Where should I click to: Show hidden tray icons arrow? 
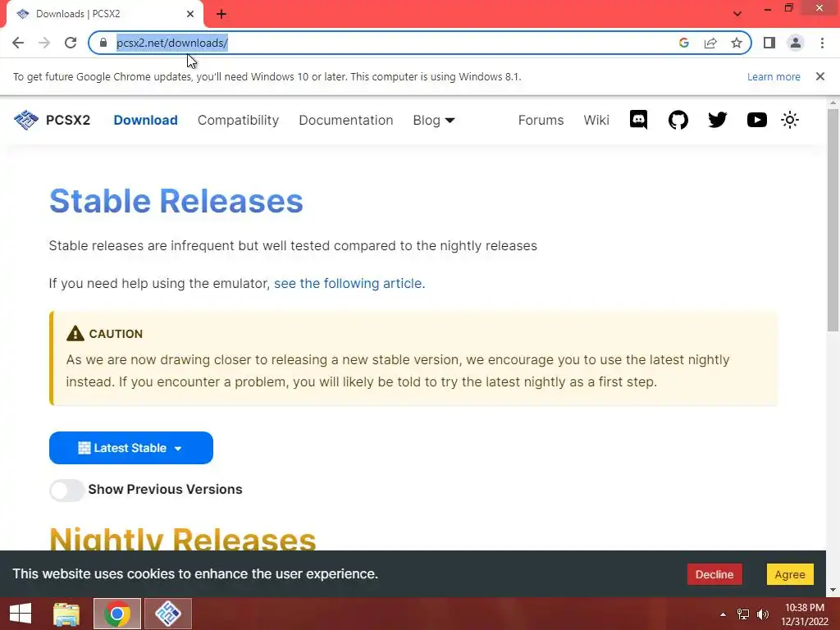(x=723, y=614)
